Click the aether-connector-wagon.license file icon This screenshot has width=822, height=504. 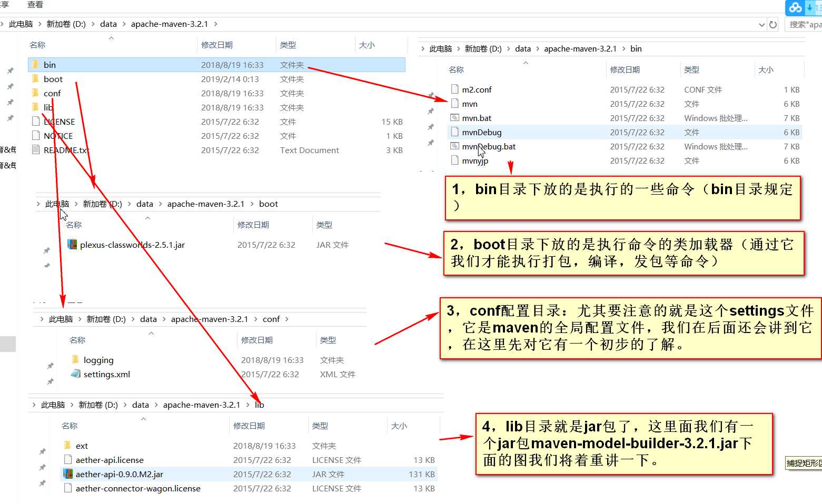tap(67, 488)
